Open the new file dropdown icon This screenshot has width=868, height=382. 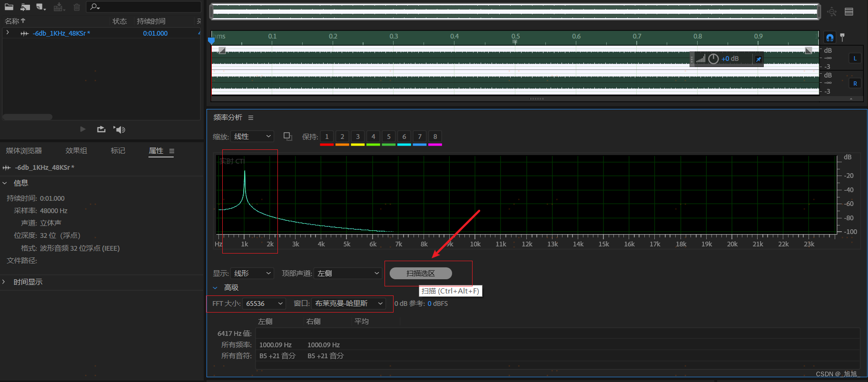click(41, 7)
